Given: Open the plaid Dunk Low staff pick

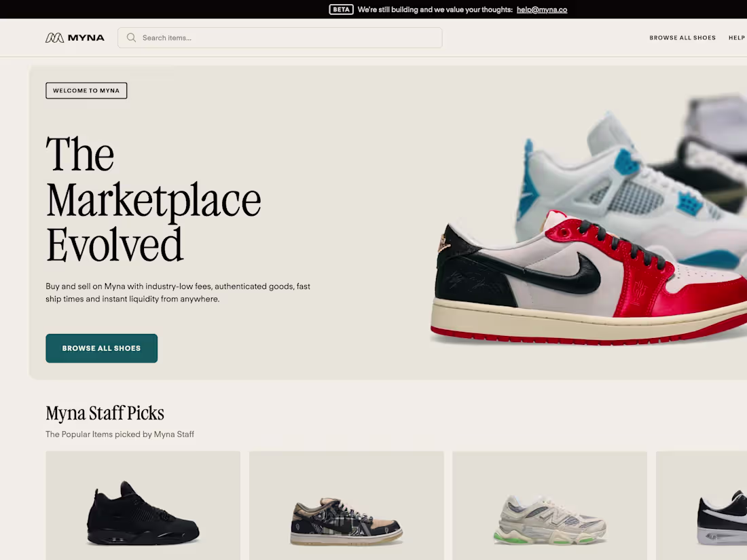Looking at the screenshot, I should (346, 506).
